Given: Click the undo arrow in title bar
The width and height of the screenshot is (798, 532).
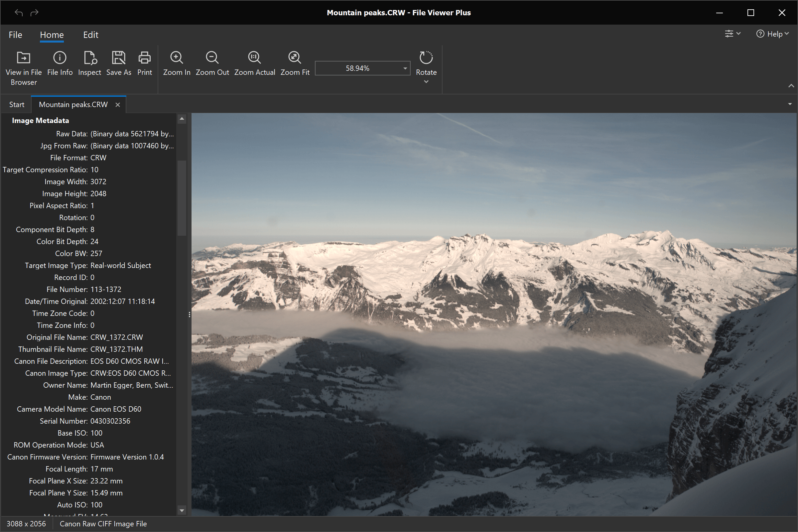Looking at the screenshot, I should pos(19,13).
